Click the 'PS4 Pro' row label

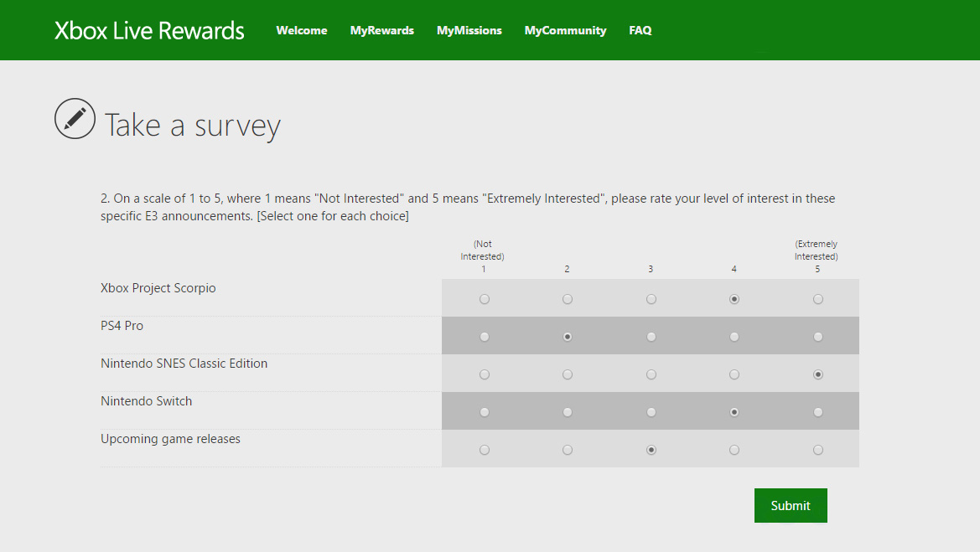[x=122, y=326]
